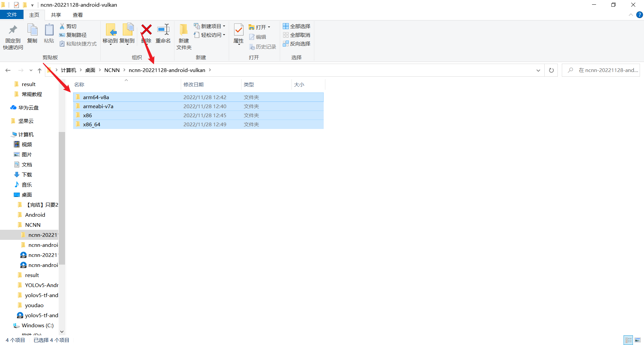Image resolution: width=644 pixels, height=345 pixels.
Task: Switch to the 查看 ribbon tab
Action: (77, 15)
